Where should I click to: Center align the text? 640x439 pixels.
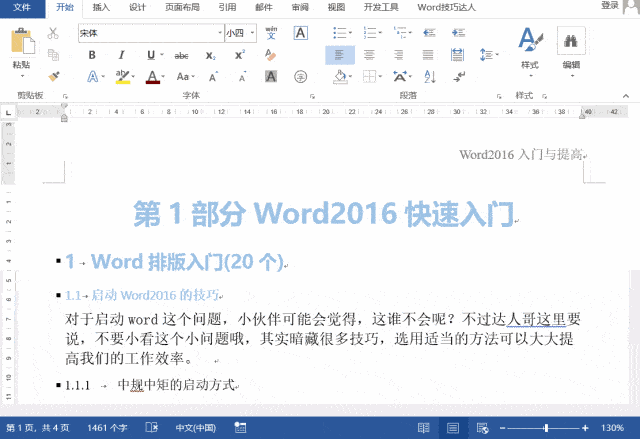click(x=369, y=55)
